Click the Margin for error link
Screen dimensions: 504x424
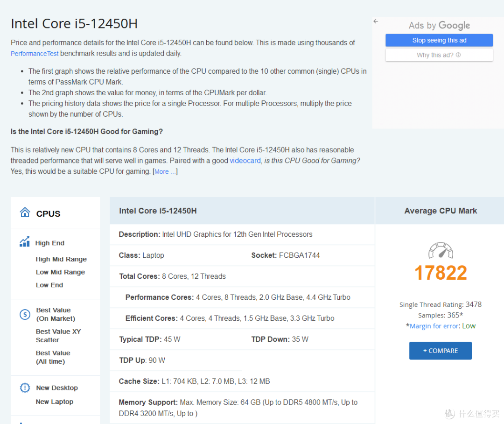pos(434,326)
